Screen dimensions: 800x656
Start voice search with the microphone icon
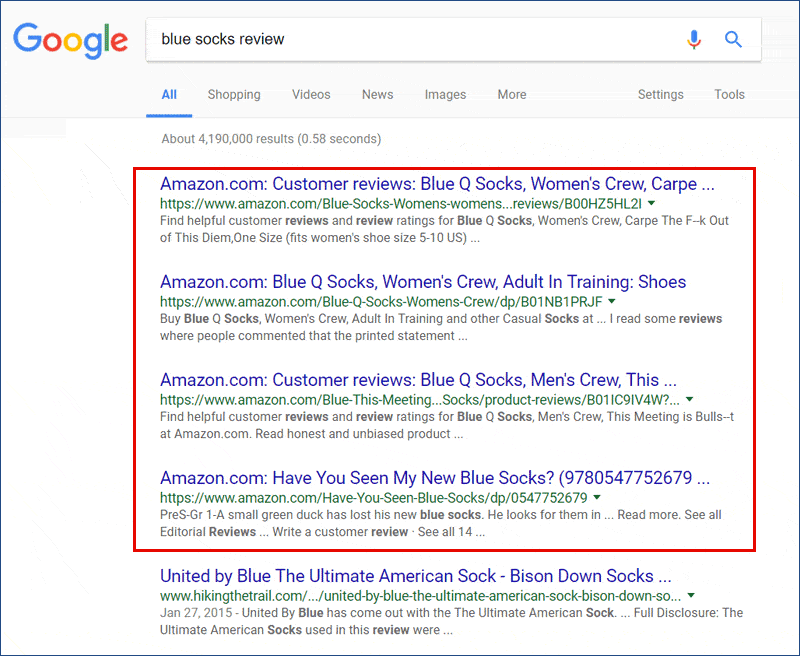(x=694, y=39)
